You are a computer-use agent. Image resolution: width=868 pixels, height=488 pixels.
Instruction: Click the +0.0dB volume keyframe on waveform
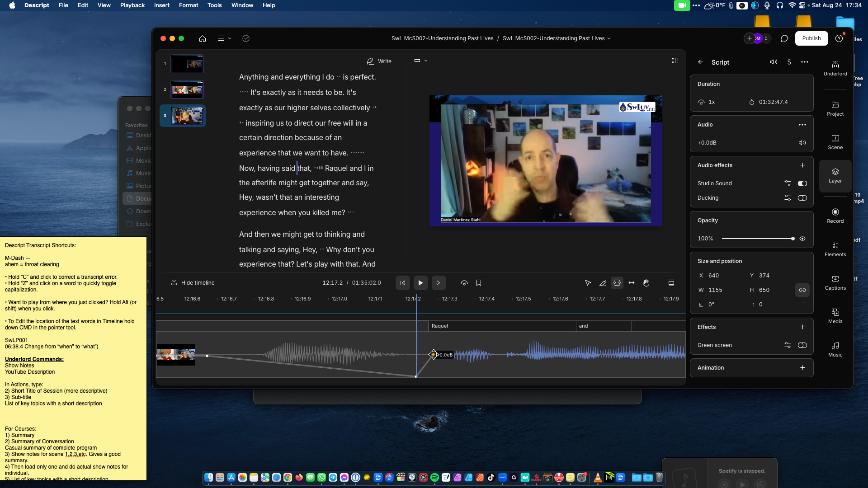(x=434, y=355)
